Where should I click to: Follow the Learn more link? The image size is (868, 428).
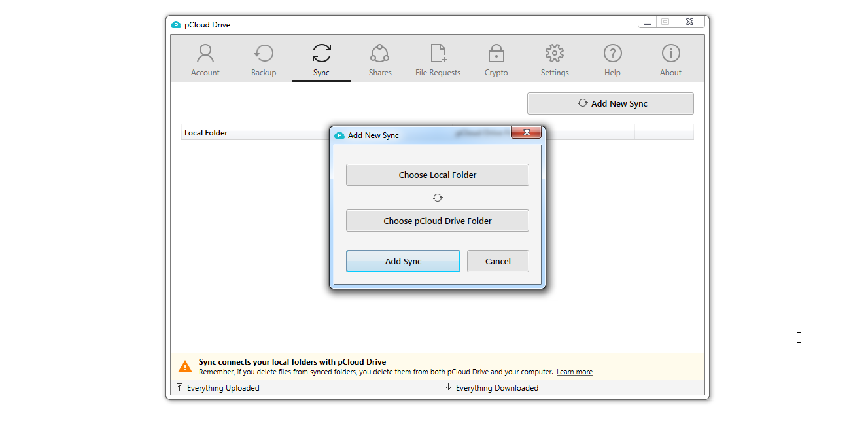click(574, 372)
